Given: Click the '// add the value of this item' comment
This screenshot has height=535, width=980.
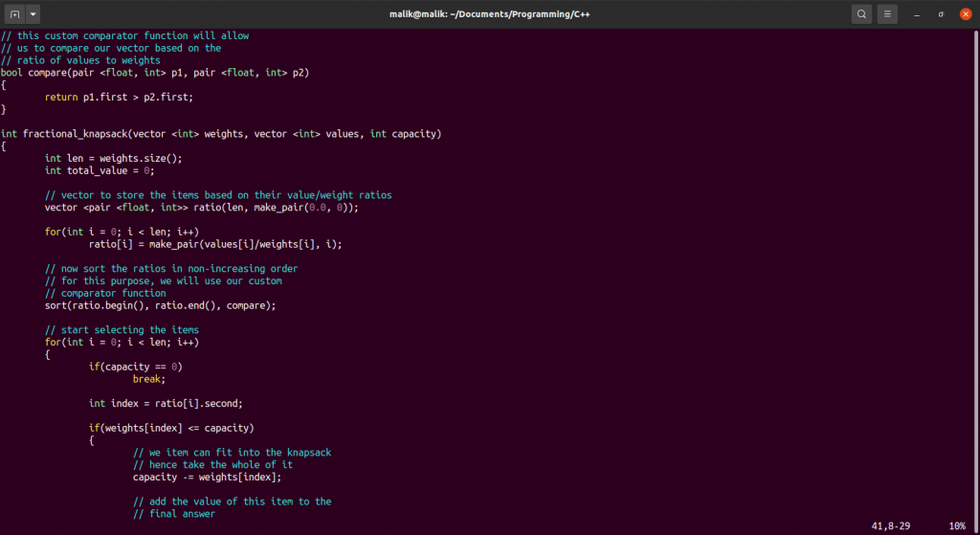Looking at the screenshot, I should 232,502.
